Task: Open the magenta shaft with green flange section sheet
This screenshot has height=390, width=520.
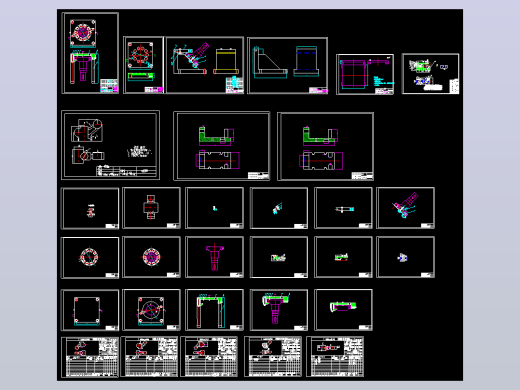Action: 279,310
